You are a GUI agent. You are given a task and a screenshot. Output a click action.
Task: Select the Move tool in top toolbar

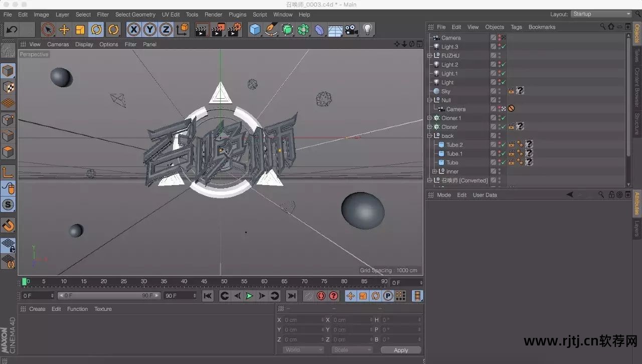tap(64, 30)
